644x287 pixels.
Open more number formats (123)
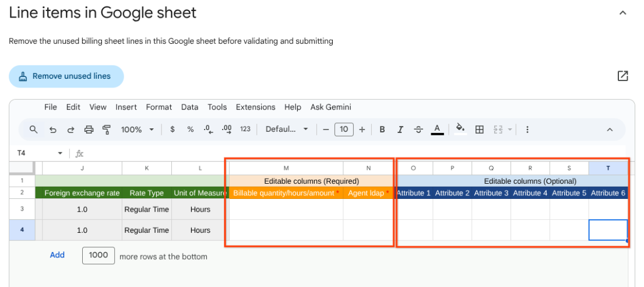click(x=245, y=129)
